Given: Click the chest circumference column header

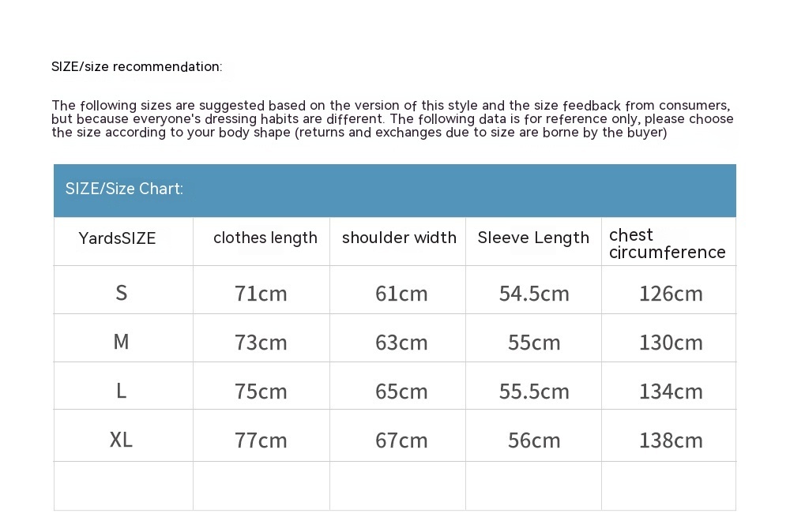Looking at the screenshot, I should [x=667, y=243].
